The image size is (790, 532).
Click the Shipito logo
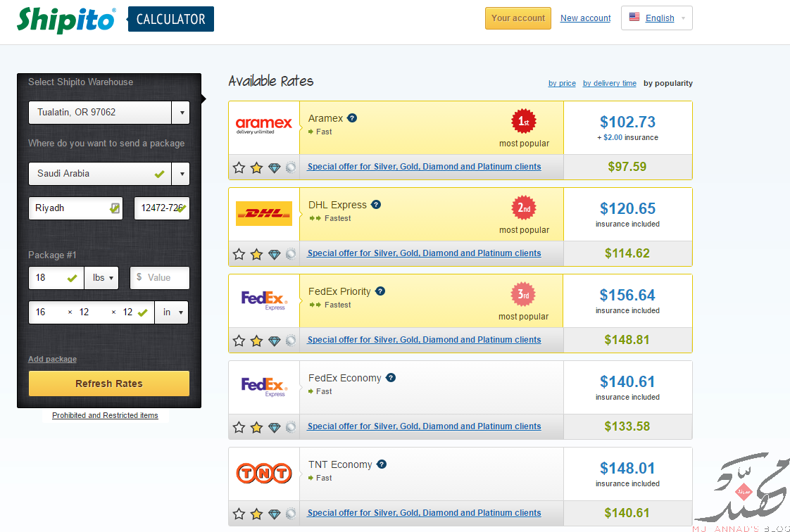click(x=66, y=20)
